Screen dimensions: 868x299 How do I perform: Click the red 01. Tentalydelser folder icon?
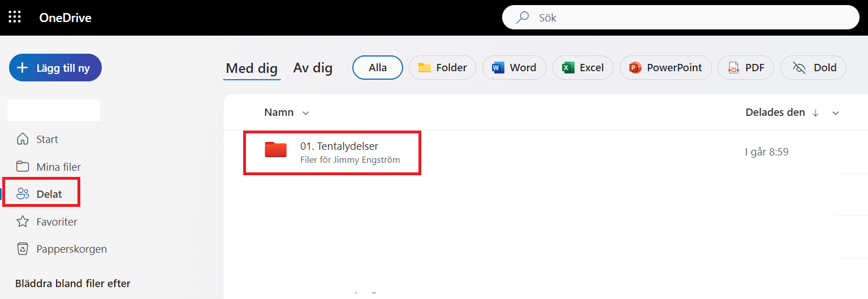pos(276,150)
